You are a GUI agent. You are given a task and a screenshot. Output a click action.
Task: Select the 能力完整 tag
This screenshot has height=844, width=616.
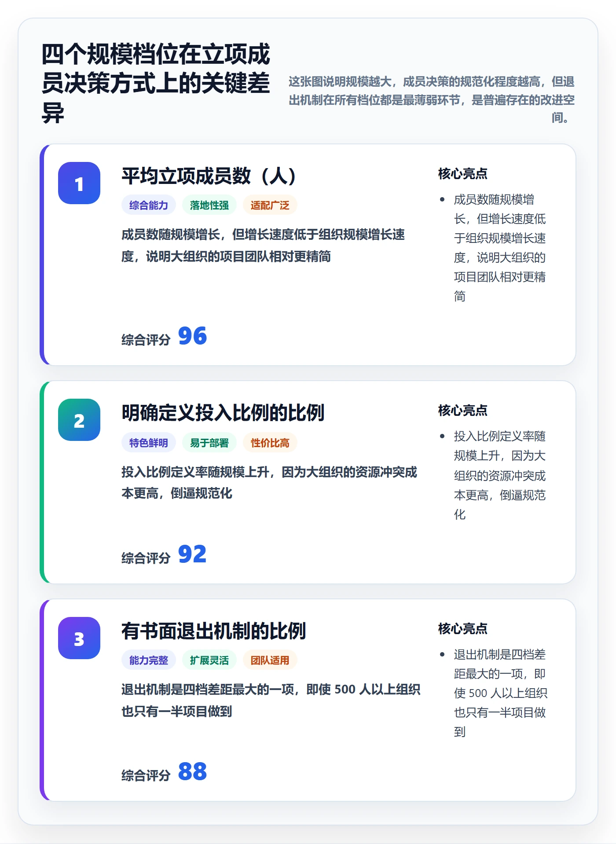click(149, 660)
